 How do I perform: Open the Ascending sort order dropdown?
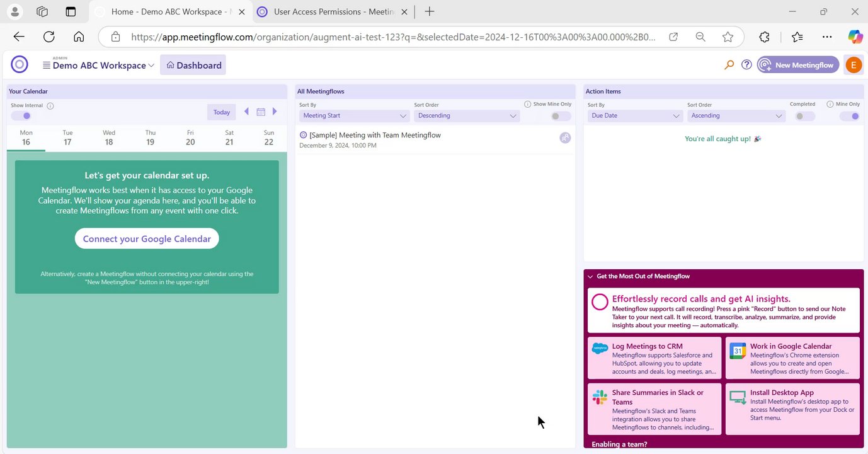click(x=736, y=116)
